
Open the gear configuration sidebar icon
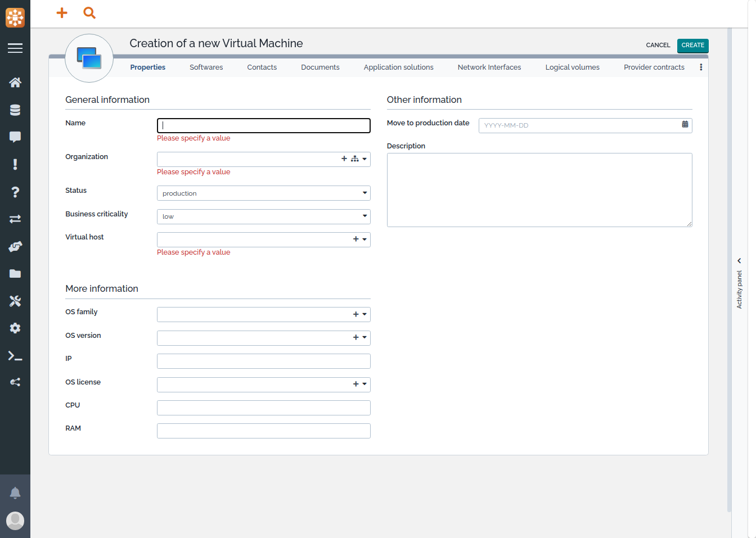coord(15,328)
